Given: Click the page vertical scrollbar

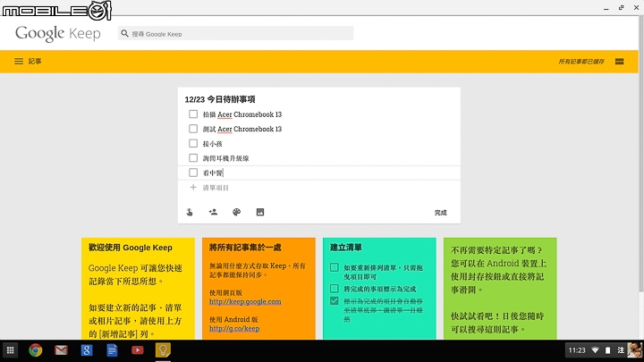Looking at the screenshot, I should [x=641, y=155].
